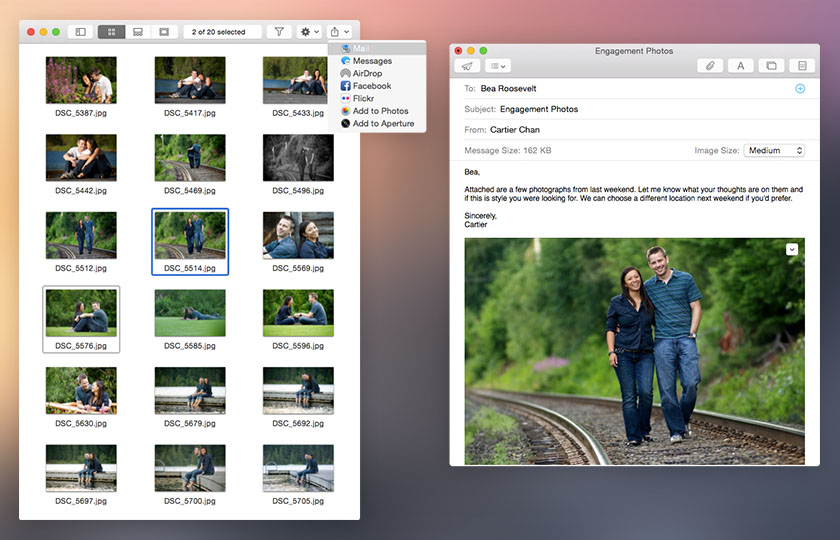Toggle the sidebar panel in the photo browser

[80, 32]
